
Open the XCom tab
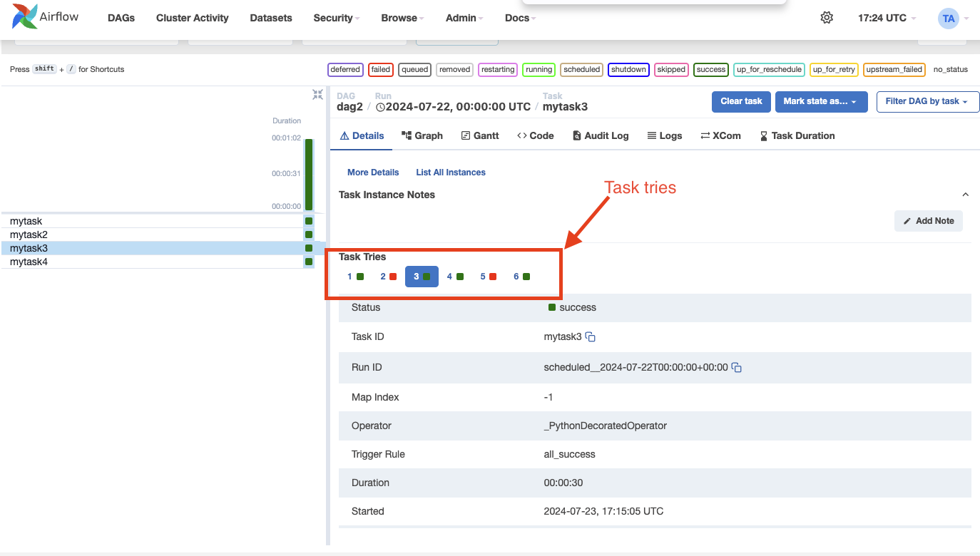pyautogui.click(x=720, y=135)
